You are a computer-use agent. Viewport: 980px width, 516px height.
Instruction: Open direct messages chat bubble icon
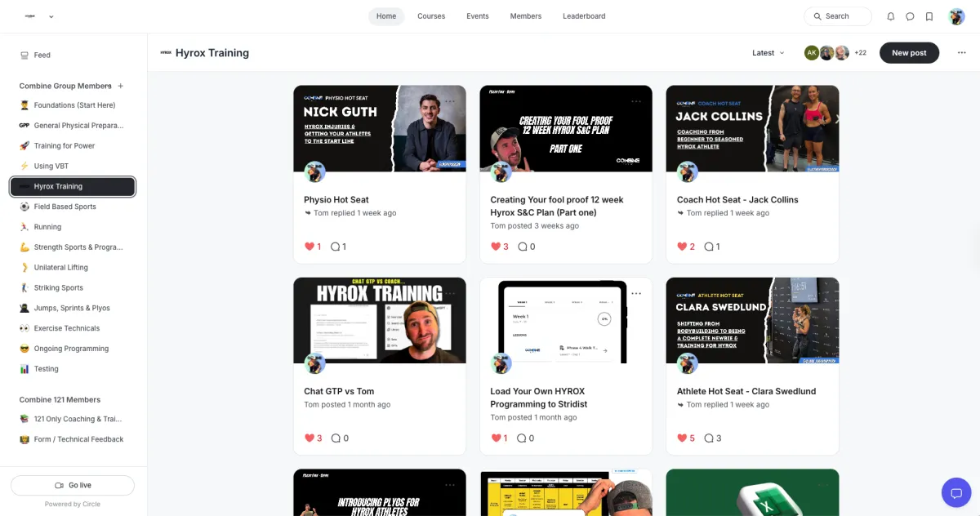[x=910, y=16]
